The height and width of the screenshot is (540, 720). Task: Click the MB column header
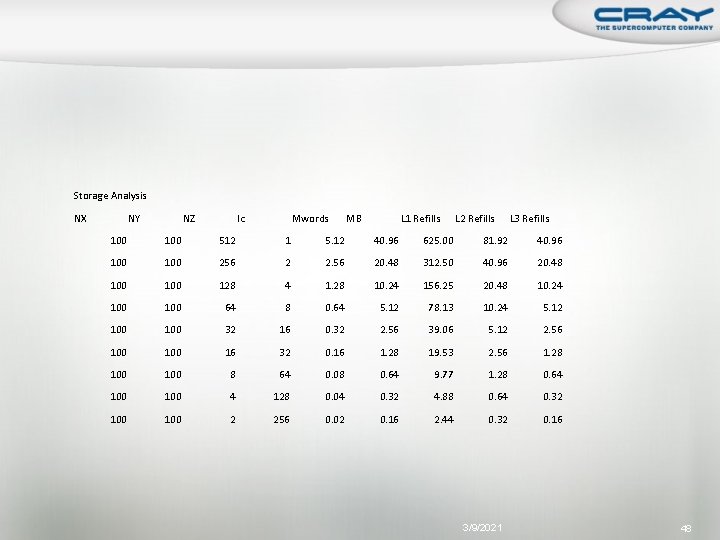354,219
